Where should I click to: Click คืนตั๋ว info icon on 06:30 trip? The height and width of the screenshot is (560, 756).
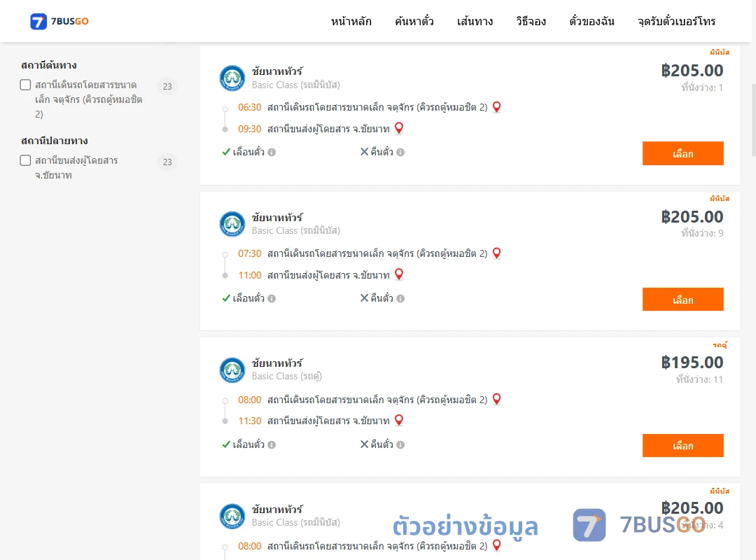click(400, 153)
